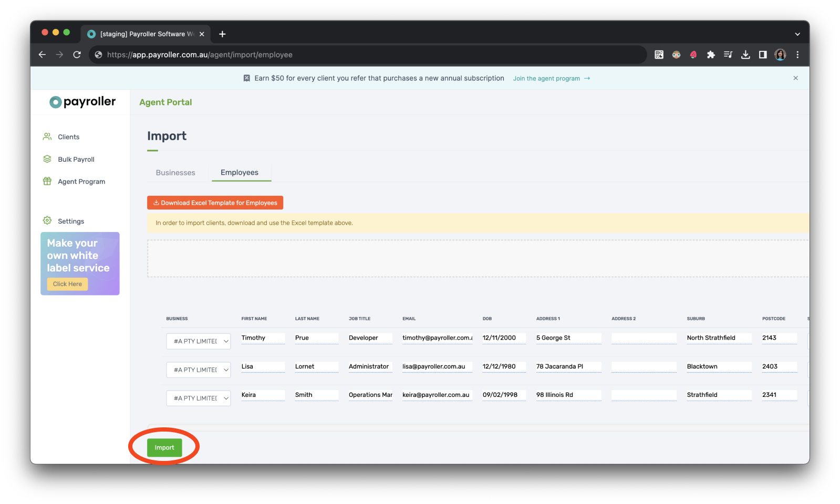Click the postcode field 2403
The height and width of the screenshot is (504, 840).
(779, 366)
